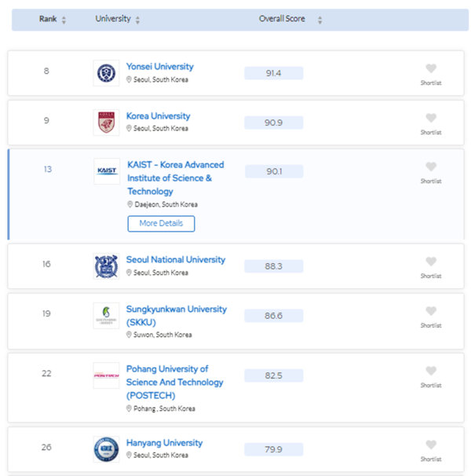471x476 pixels.
Task: Shortlist Hanyang University with heart icon
Action: point(431,445)
